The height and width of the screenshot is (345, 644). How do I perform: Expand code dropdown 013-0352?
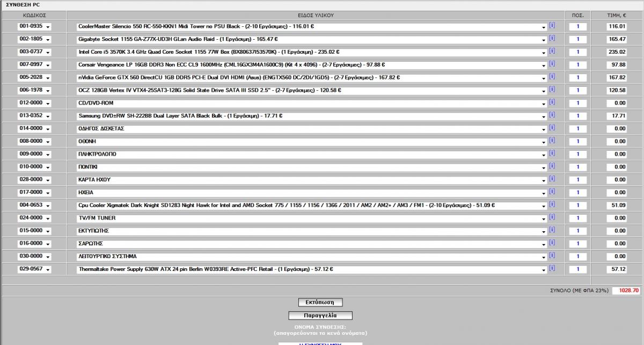pos(34,116)
